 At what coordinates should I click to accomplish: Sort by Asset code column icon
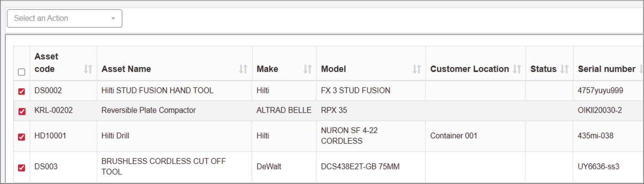click(x=88, y=69)
